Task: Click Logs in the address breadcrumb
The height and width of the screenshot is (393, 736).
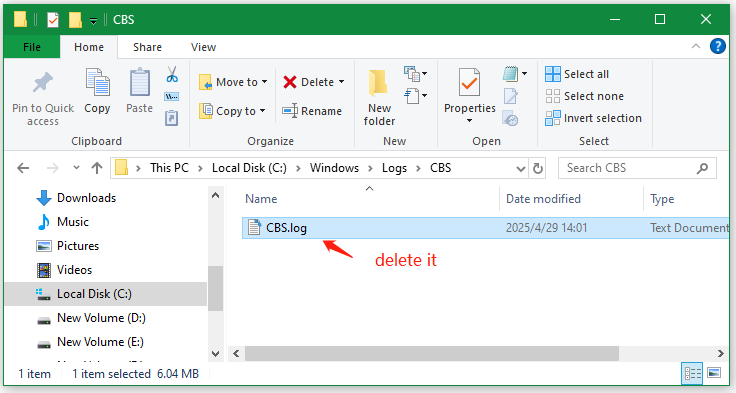Action: click(x=394, y=168)
